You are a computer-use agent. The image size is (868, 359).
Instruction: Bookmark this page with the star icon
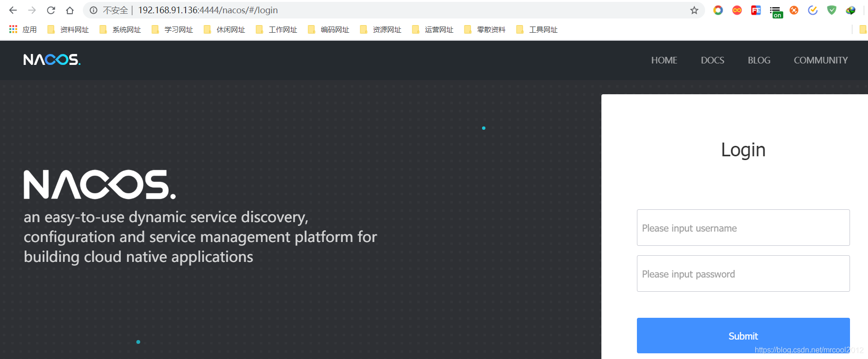[694, 10]
